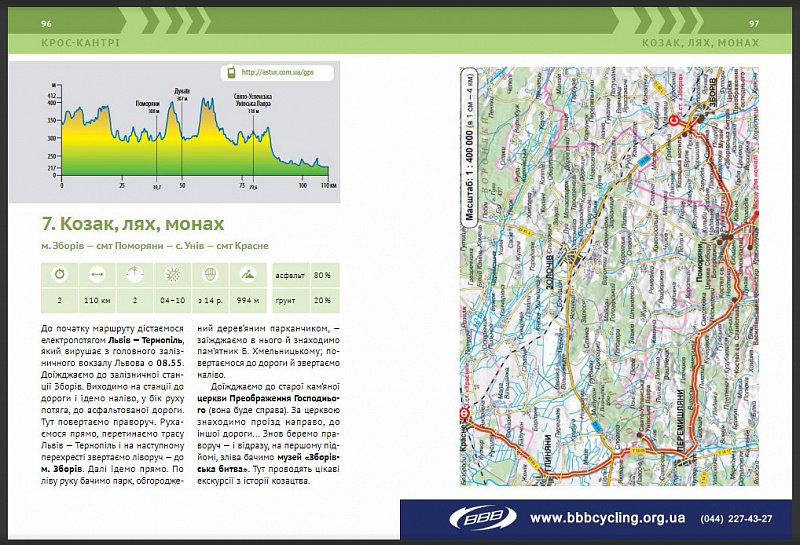Click the sun and snowflake season icon
Viewport: 800px width, 545px height.
172,275
